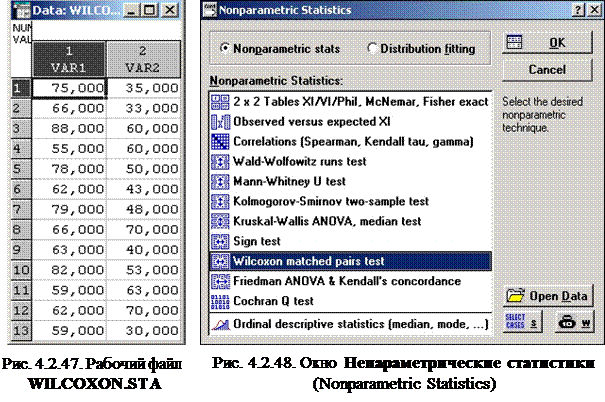Click the Select Cases button

click(x=522, y=322)
